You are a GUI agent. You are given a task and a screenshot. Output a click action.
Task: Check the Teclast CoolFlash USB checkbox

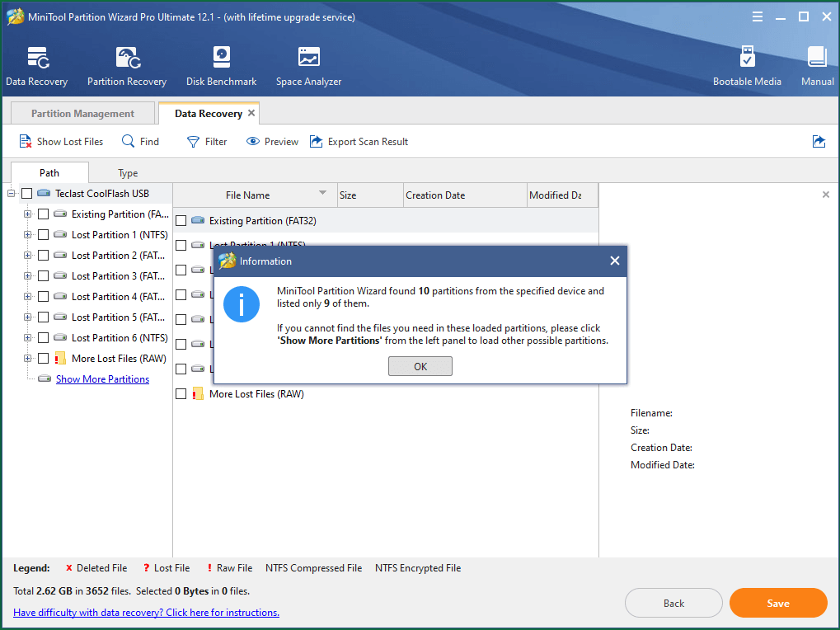(26, 194)
